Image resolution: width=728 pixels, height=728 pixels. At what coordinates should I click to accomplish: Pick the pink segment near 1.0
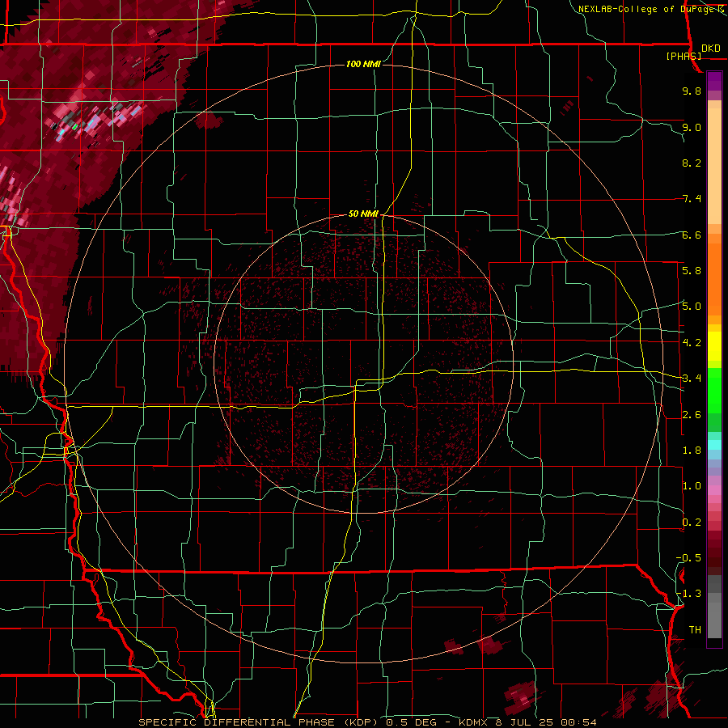pyautogui.click(x=714, y=490)
